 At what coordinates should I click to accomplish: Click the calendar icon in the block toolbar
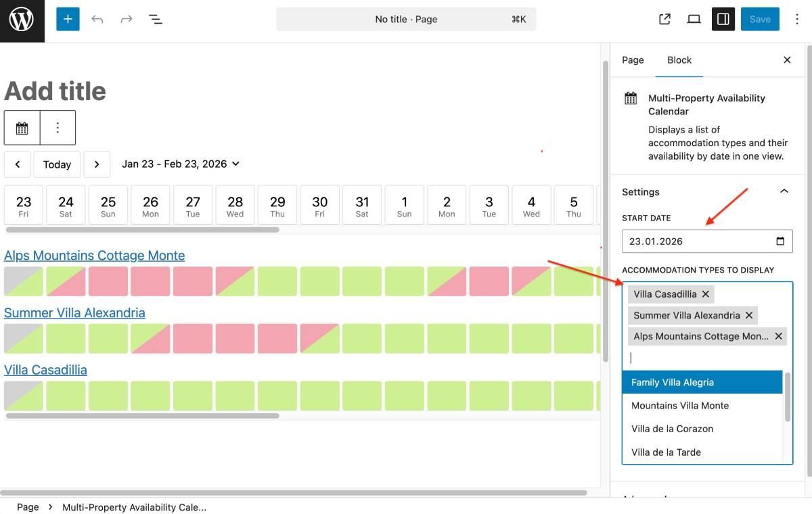coord(22,127)
